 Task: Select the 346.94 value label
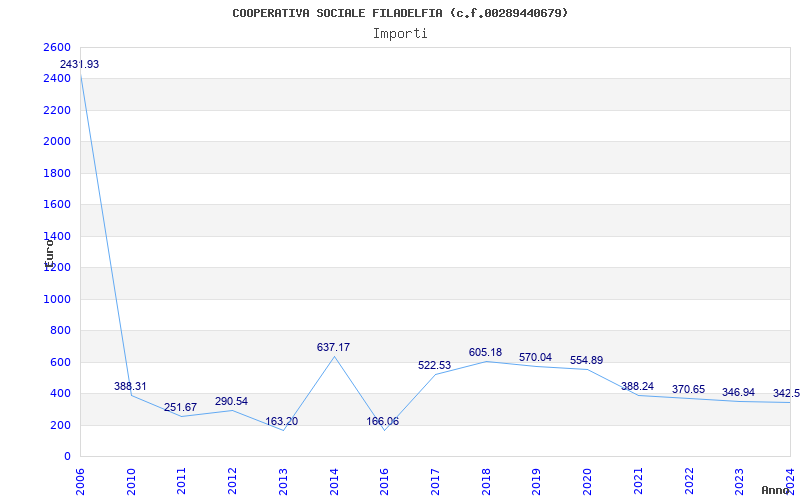[x=738, y=393]
